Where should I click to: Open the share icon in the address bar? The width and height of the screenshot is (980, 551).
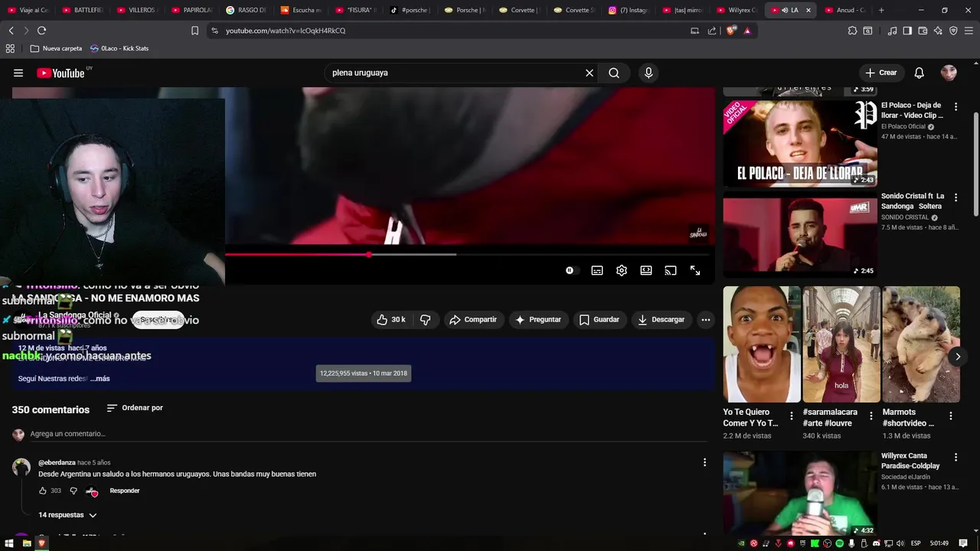point(712,31)
